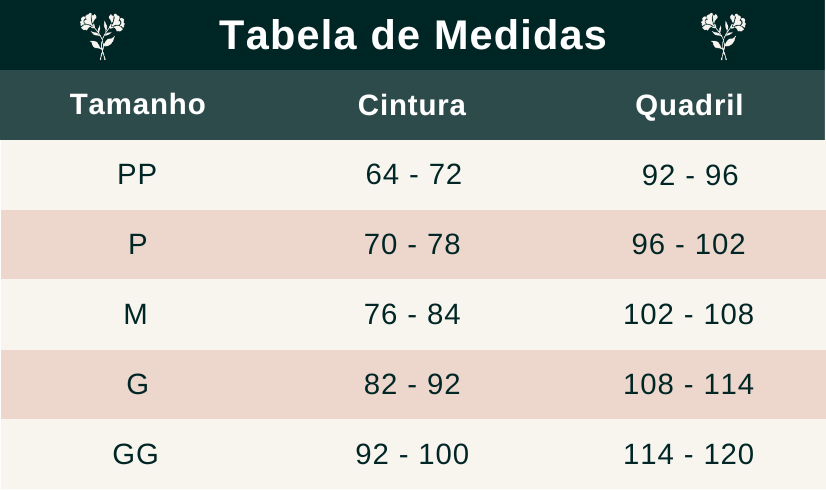826x490 pixels.
Task: Click the 70 - 78 waist value
Action: coord(412,244)
